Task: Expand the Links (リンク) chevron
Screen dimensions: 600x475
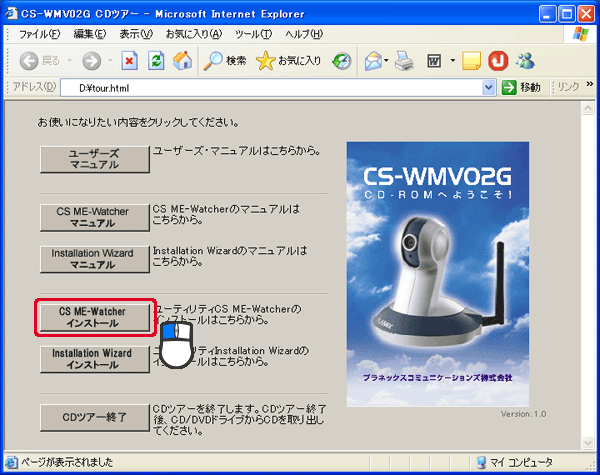Action: pos(590,83)
